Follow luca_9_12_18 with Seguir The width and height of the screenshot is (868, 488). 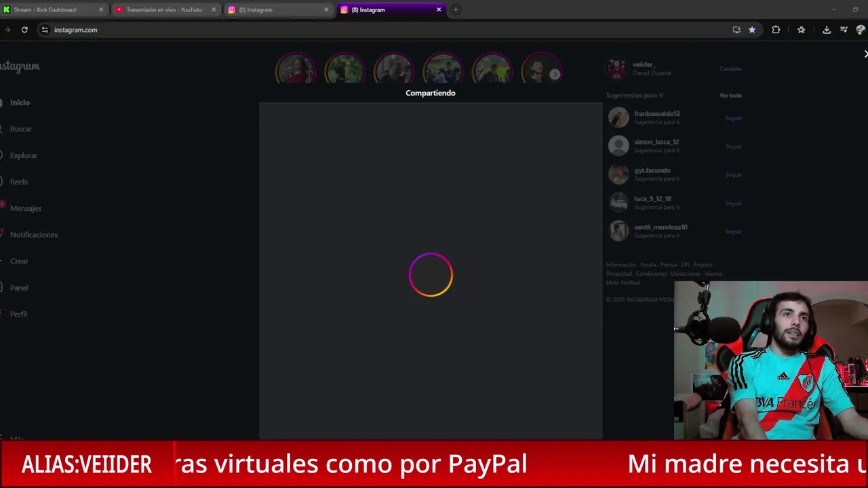[x=733, y=203]
